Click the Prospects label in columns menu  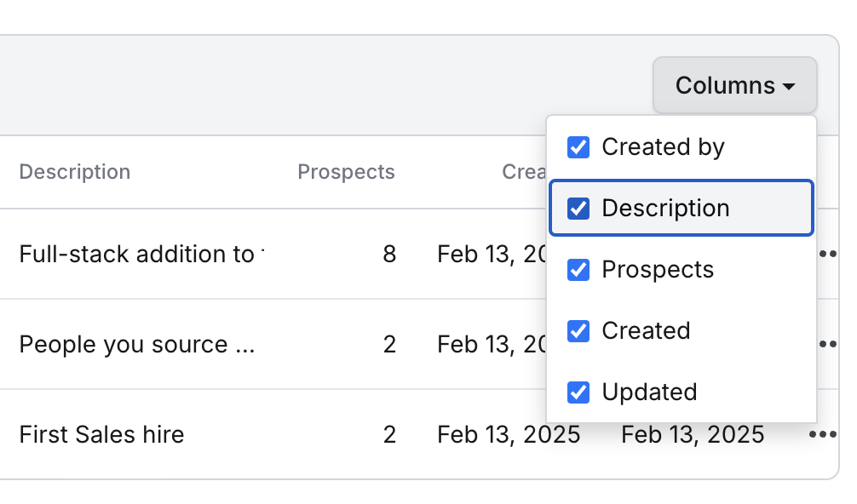tap(658, 269)
